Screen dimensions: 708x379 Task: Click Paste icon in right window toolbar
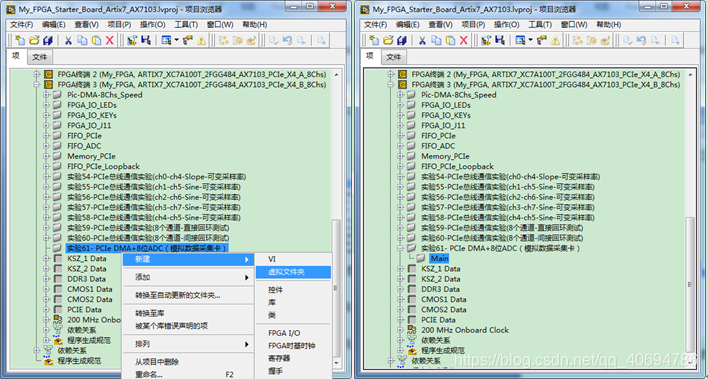pyautogui.click(x=450, y=41)
